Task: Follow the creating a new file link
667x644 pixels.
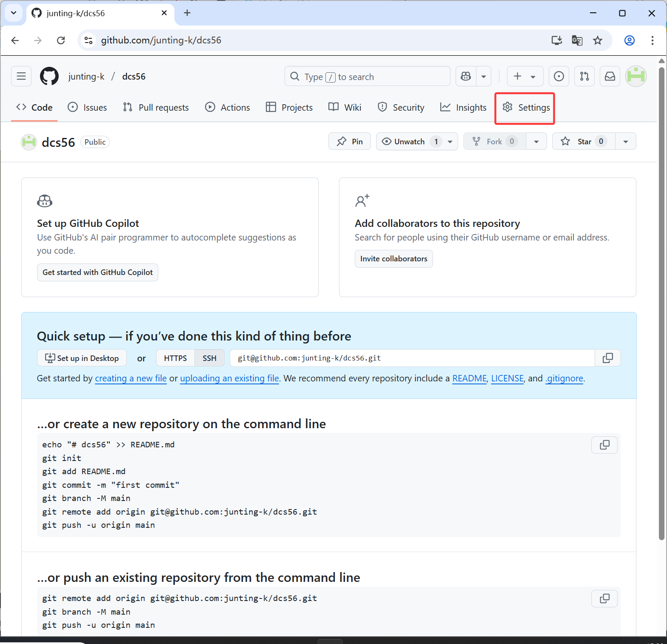Action: (131, 379)
